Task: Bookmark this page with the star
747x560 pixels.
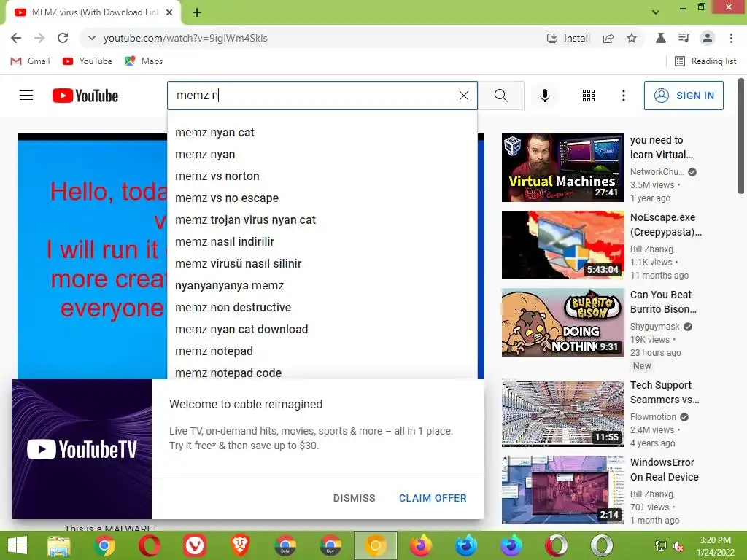Action: [632, 38]
